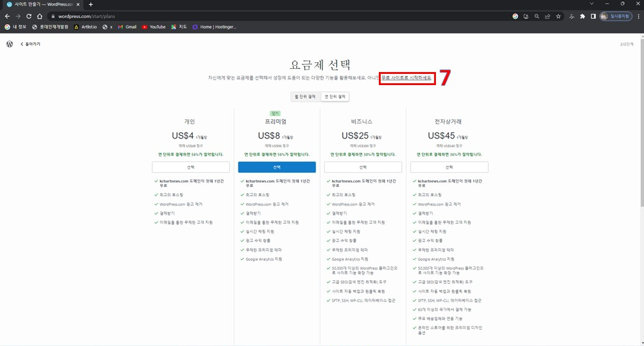The image size is (644, 346).
Task: Open the YouTube bookmark
Action: [x=154, y=27]
